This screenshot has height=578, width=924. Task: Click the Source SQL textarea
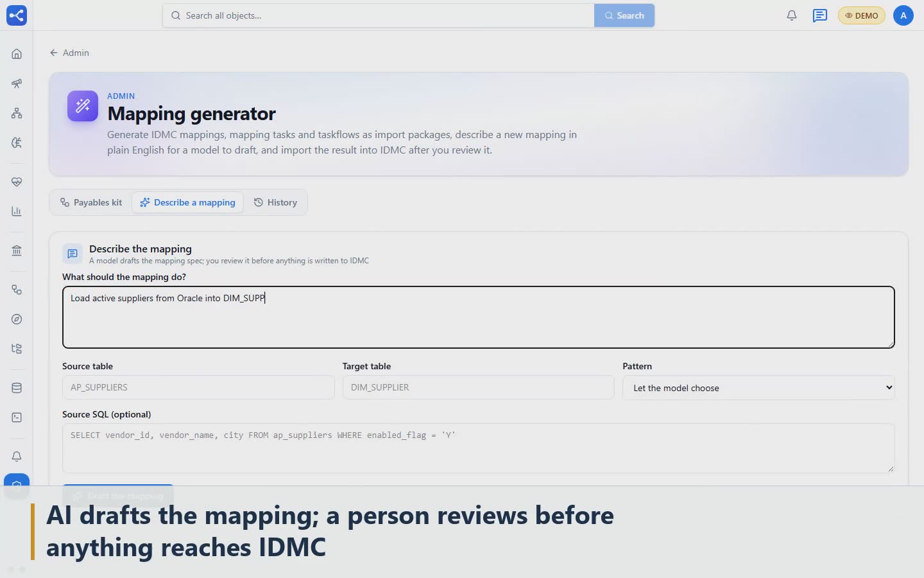coord(479,448)
